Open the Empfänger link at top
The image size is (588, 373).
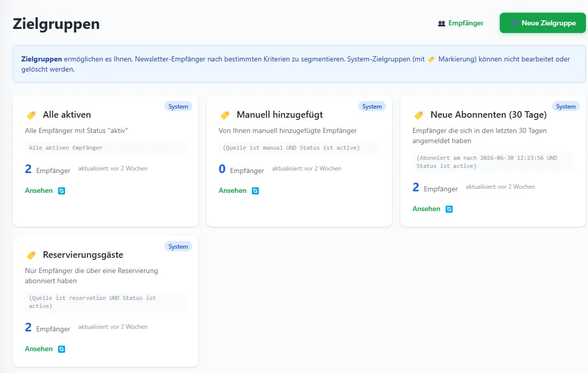tap(461, 23)
